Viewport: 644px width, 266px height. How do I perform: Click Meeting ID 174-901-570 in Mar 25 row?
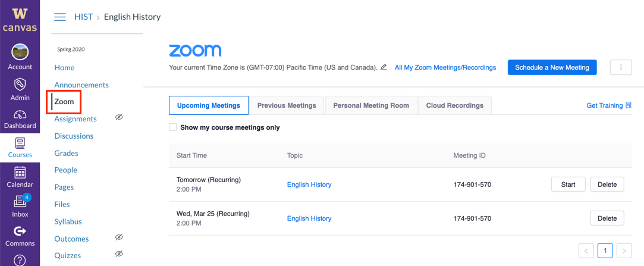472,218
